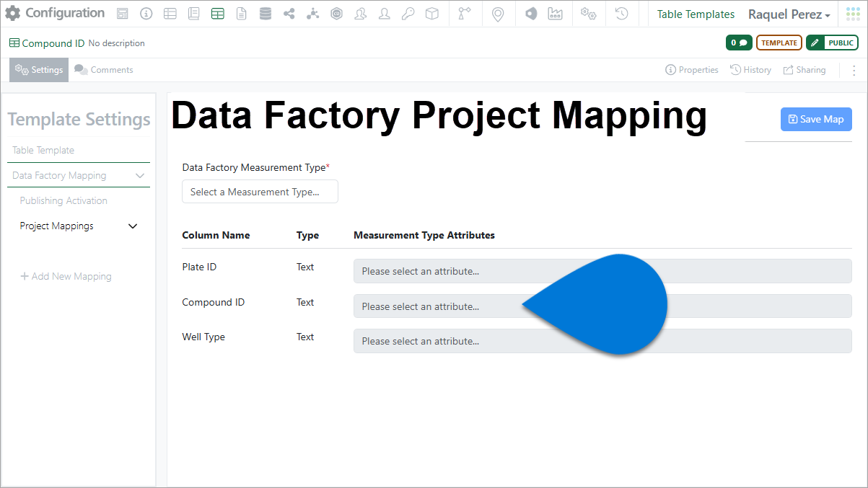Click Add New Mapping link

[x=66, y=276]
